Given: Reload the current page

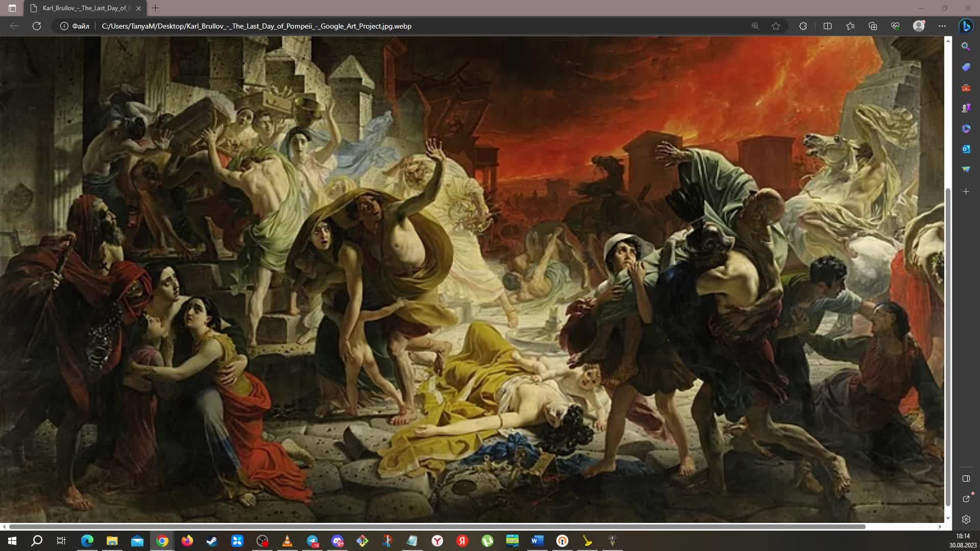Looking at the screenshot, I should pyautogui.click(x=37, y=26).
